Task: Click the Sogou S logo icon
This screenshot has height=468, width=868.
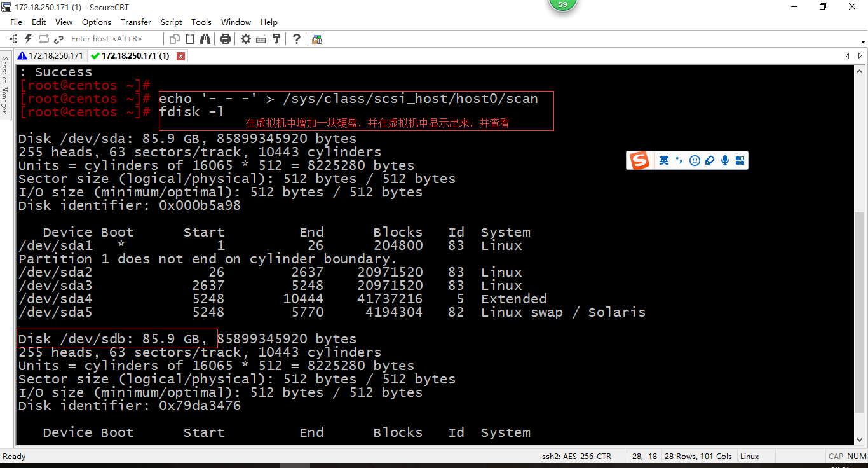Action: coord(639,160)
